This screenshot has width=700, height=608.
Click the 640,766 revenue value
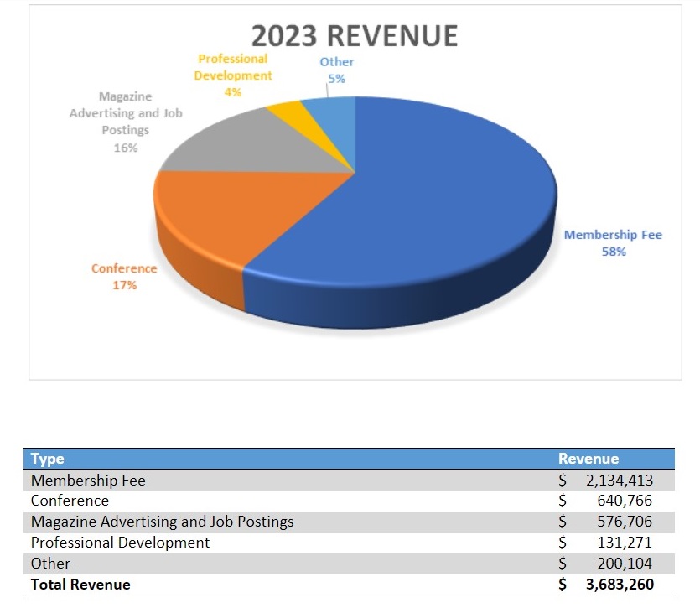[625, 501]
